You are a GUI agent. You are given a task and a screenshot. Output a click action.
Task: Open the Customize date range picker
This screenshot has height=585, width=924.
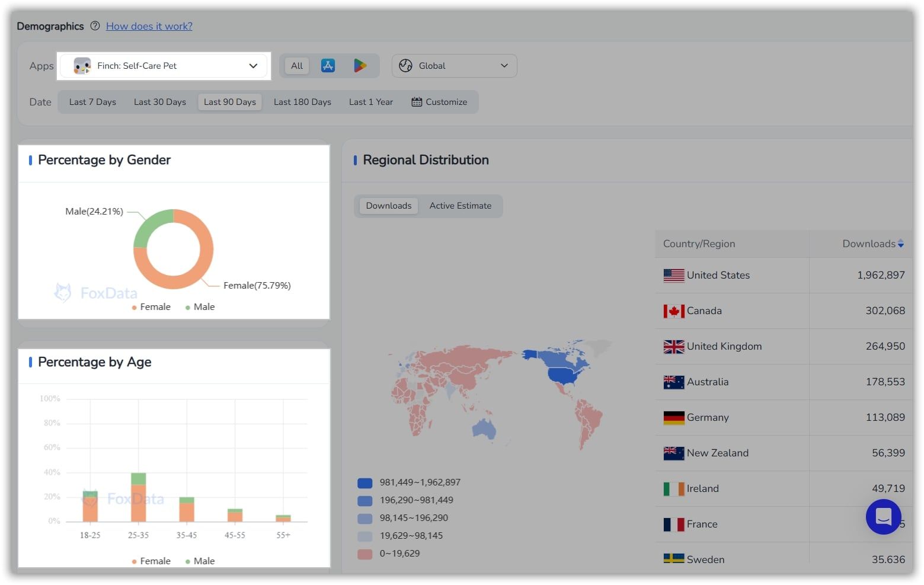pyautogui.click(x=439, y=102)
